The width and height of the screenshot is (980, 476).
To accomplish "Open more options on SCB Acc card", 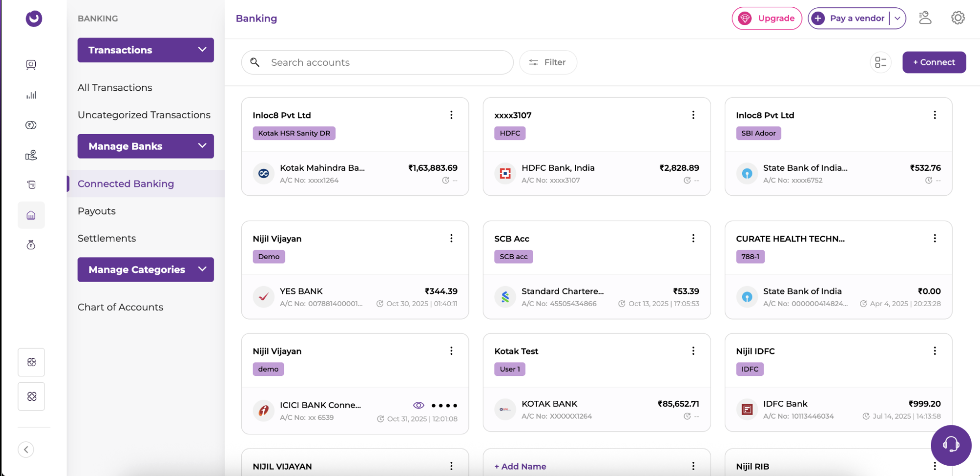I will coord(693,238).
